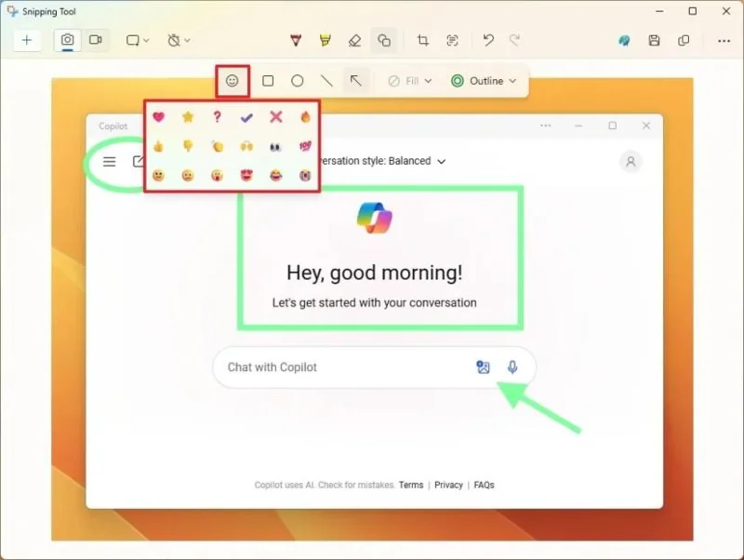The width and height of the screenshot is (744, 560).
Task: Open the Outline color dropdown
Action: (x=484, y=81)
